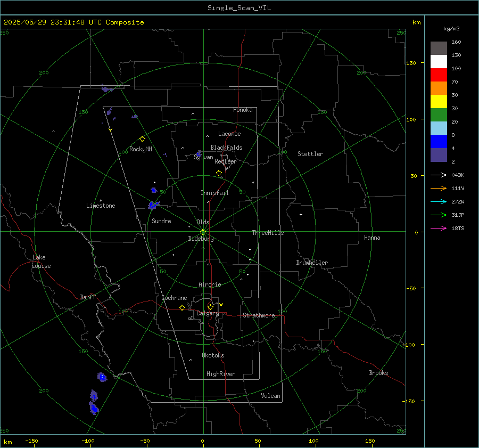479x448 pixels.
Task: Click the Stettler label
Action: (x=310, y=154)
